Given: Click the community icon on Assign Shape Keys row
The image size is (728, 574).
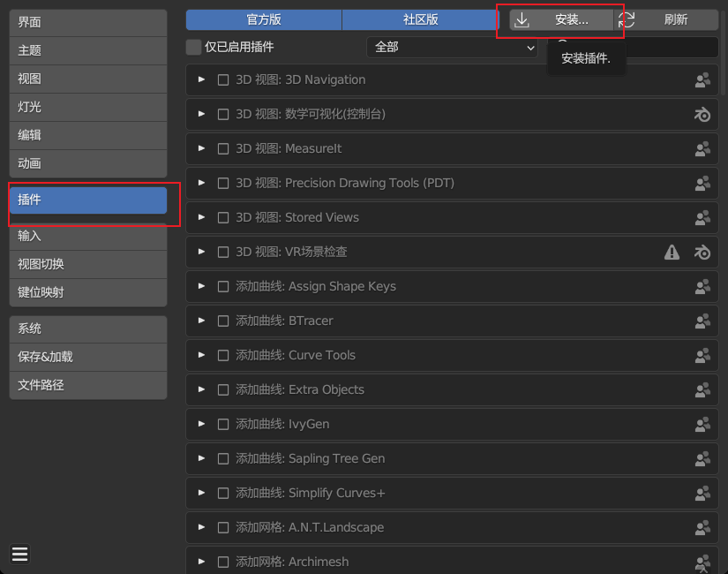Looking at the screenshot, I should 702,286.
